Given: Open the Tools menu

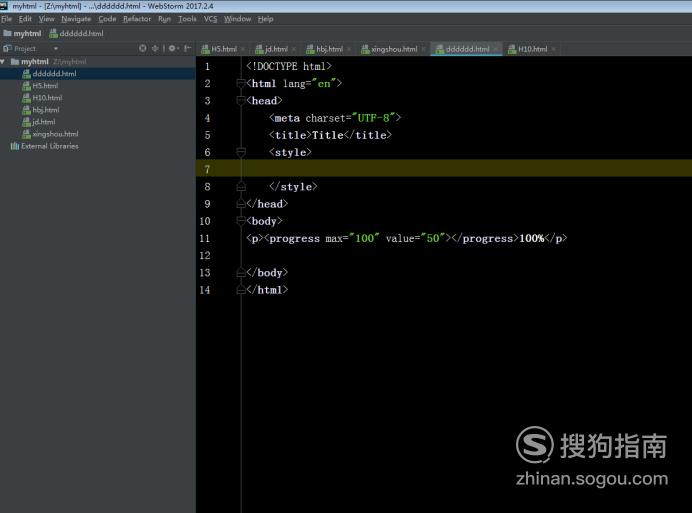Looking at the screenshot, I should pos(187,19).
